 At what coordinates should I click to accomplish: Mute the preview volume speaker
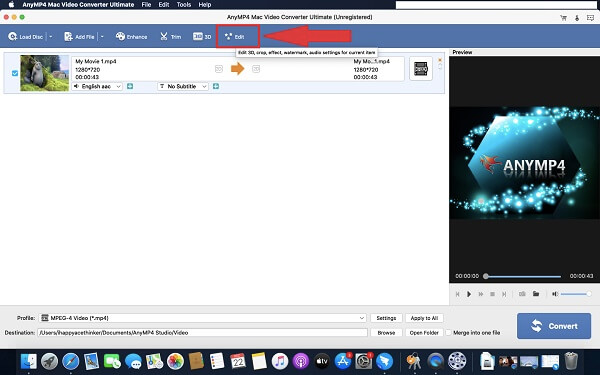555,294
